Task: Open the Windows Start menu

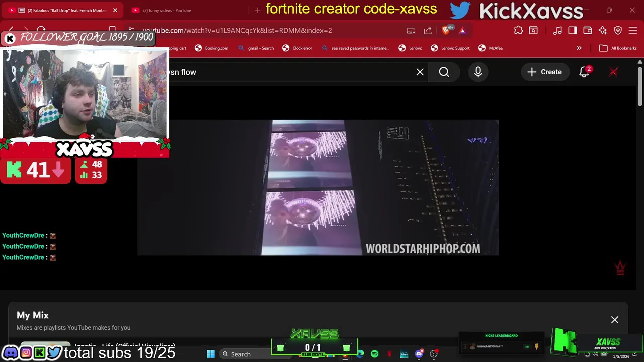Action: click(211, 354)
